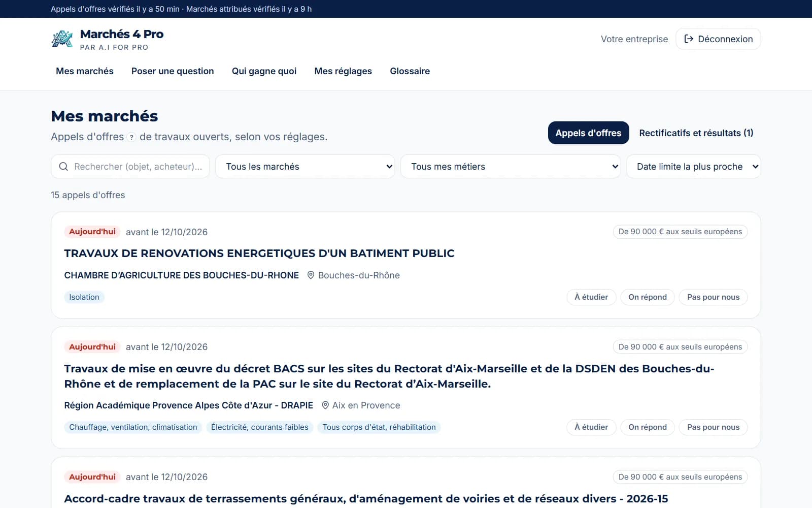Mark renovations energetiques tender as Pas pour nous
The width and height of the screenshot is (812, 508).
(713, 297)
